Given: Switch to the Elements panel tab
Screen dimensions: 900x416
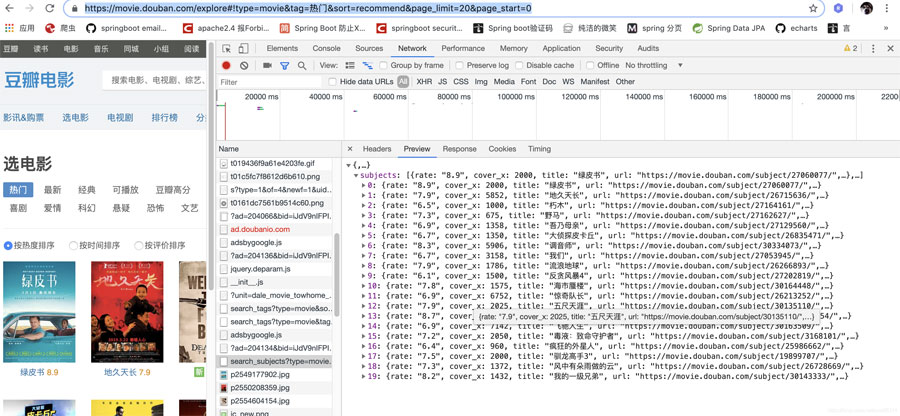Looking at the screenshot, I should (282, 49).
